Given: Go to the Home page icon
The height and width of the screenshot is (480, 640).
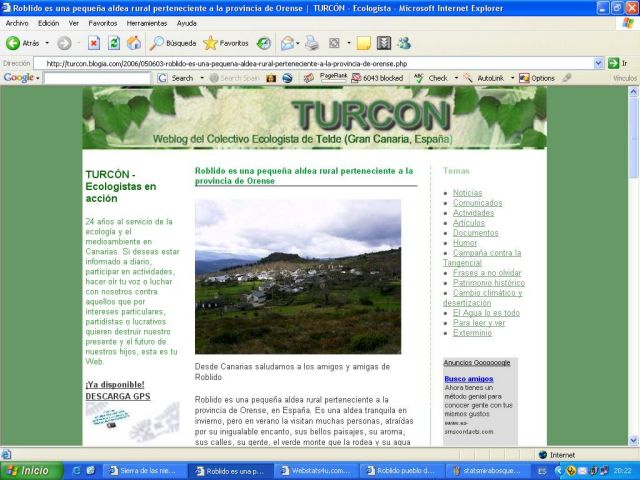Looking at the screenshot, I should click(133, 43).
